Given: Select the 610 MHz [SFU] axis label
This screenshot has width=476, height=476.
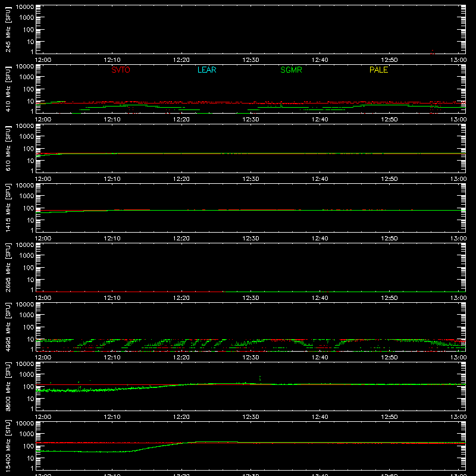Looking at the screenshot, I should [x=8, y=149].
